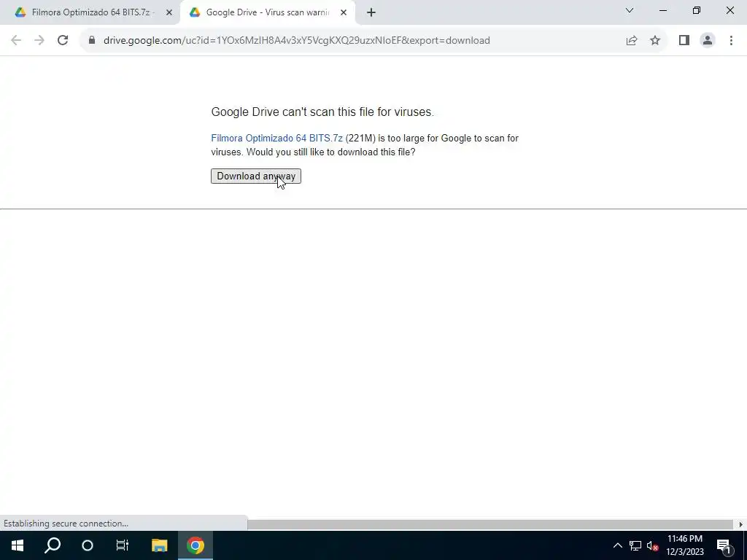The height and width of the screenshot is (560, 747).
Task: Open clock and date 11:46 PM
Action: 684,545
